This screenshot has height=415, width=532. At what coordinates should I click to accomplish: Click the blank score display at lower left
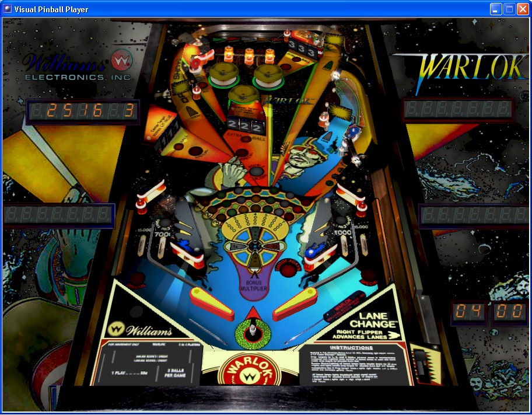pyautogui.click(x=58, y=215)
